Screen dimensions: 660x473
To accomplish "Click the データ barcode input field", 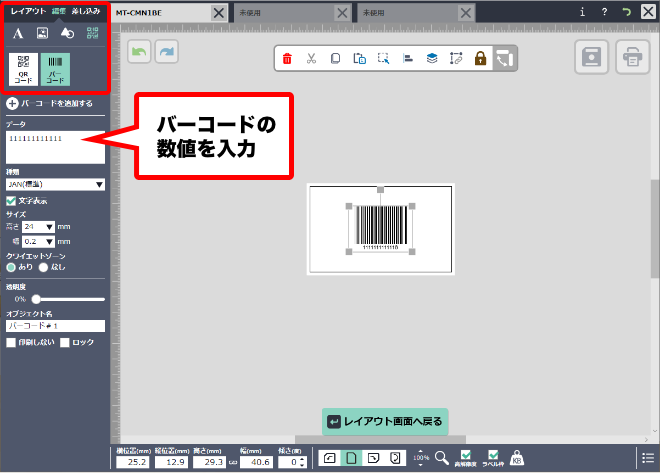I will point(55,147).
